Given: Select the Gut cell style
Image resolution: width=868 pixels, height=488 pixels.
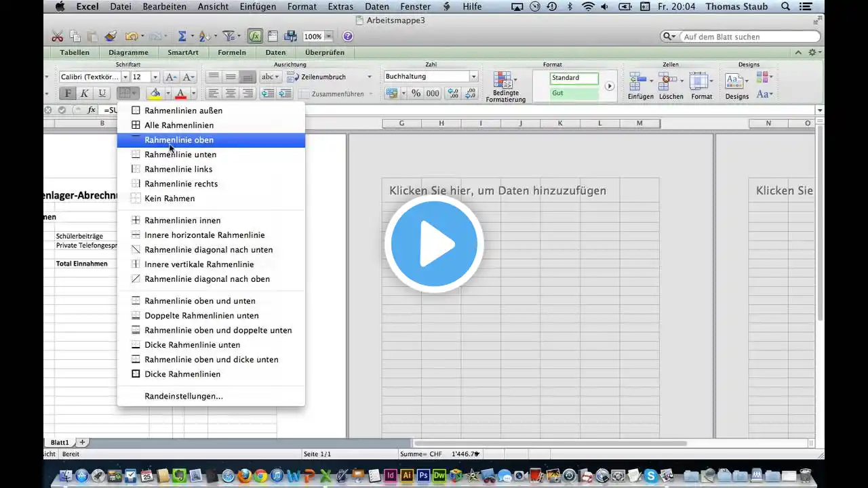Looking at the screenshot, I should click(x=574, y=94).
